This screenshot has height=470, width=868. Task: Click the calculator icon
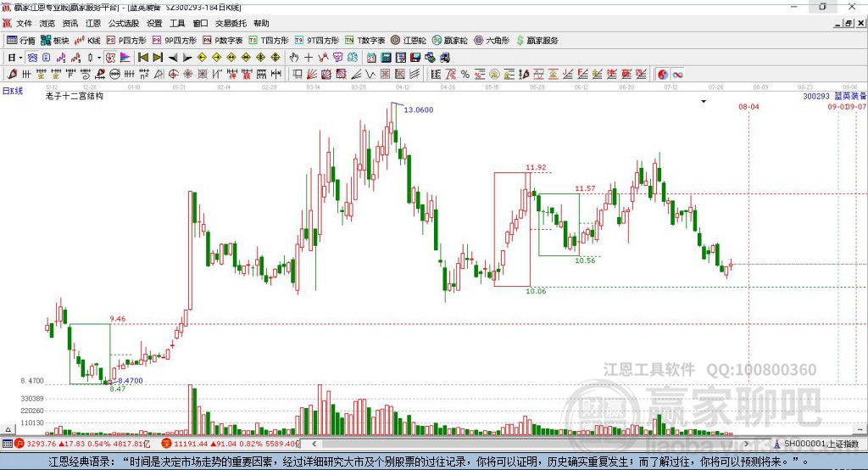click(386, 58)
